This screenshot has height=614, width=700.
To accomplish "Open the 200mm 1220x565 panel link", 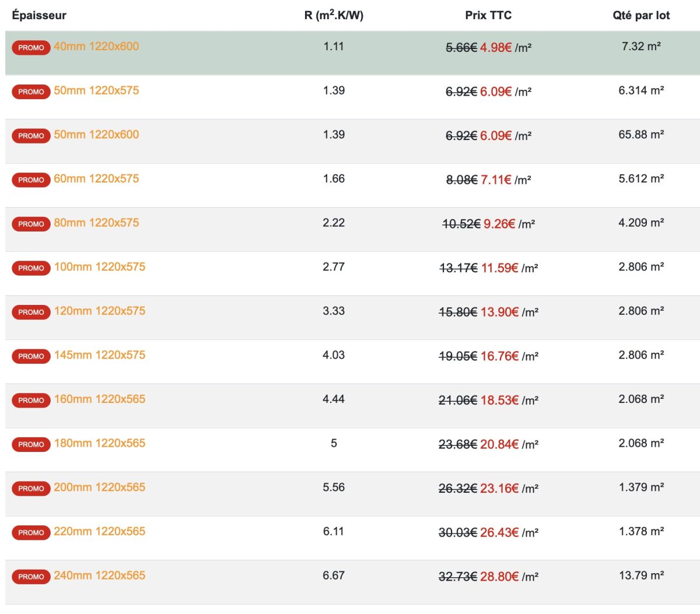I will 100,487.
